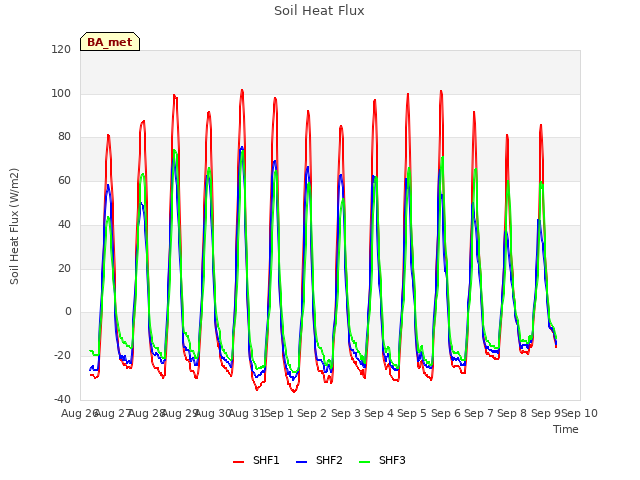Image resolution: width=640 pixels, height=480 pixels.
Task: Click the Aug 30 x-axis label
Action: click(x=213, y=413)
